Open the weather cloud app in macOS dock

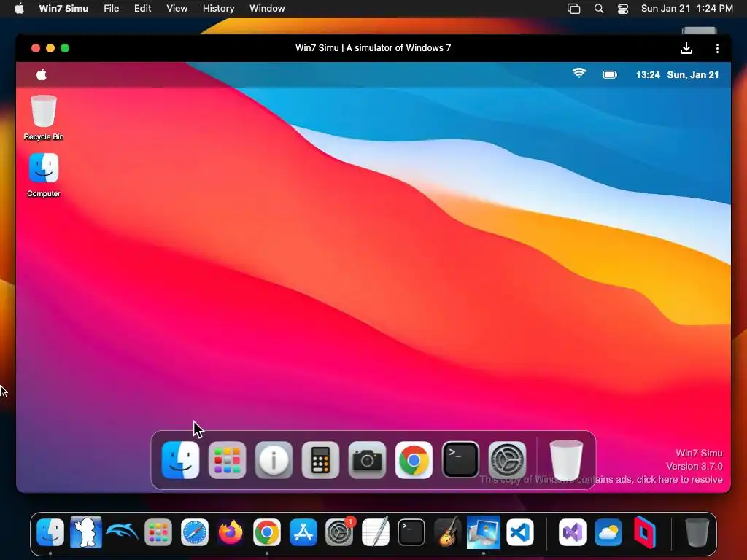(x=608, y=532)
